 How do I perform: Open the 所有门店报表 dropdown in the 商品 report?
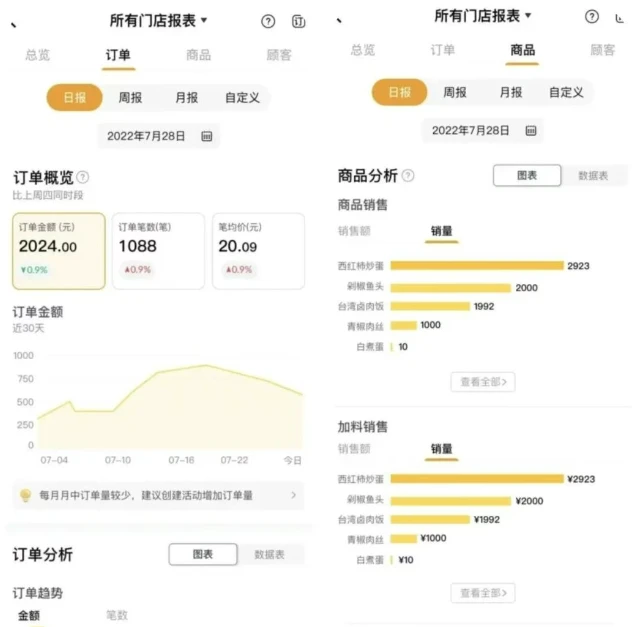(x=483, y=16)
